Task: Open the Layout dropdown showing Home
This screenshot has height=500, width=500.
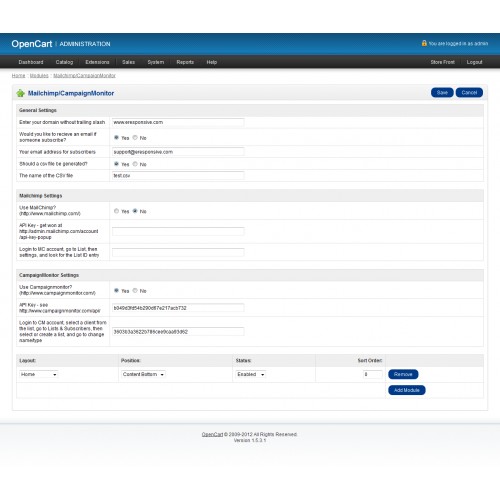Action: pyautogui.click(x=38, y=374)
